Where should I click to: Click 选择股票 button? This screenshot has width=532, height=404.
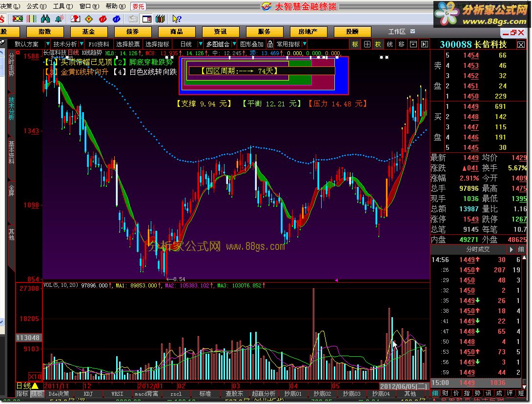coord(128,44)
